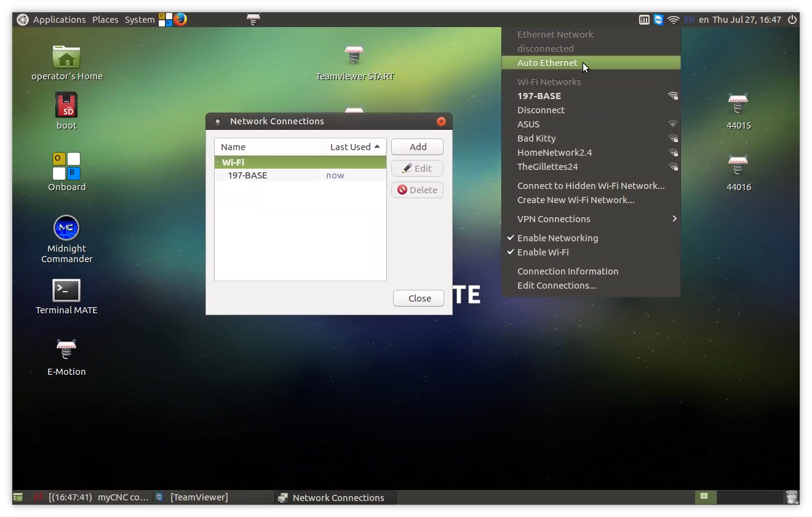This screenshot has width=812, height=517.
Task: Click the Wi-Fi network tray indicator
Action: click(674, 20)
